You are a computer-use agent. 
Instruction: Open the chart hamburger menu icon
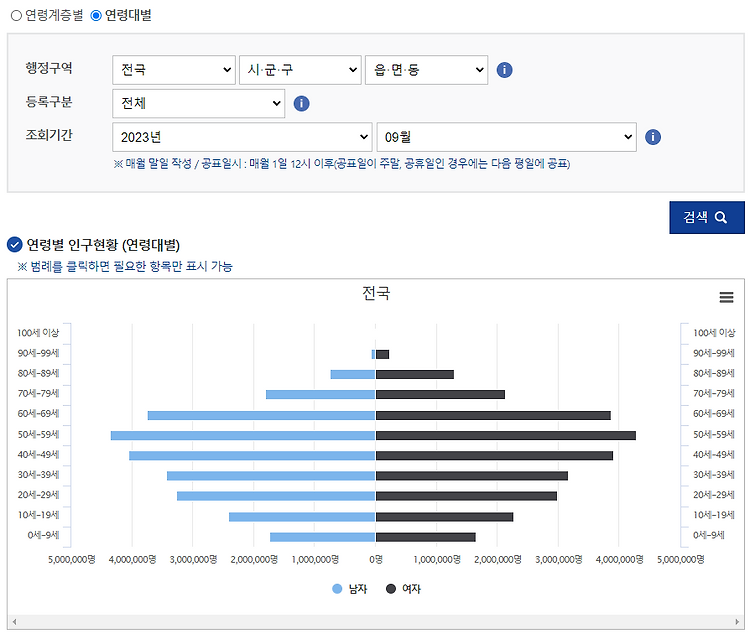[726, 298]
